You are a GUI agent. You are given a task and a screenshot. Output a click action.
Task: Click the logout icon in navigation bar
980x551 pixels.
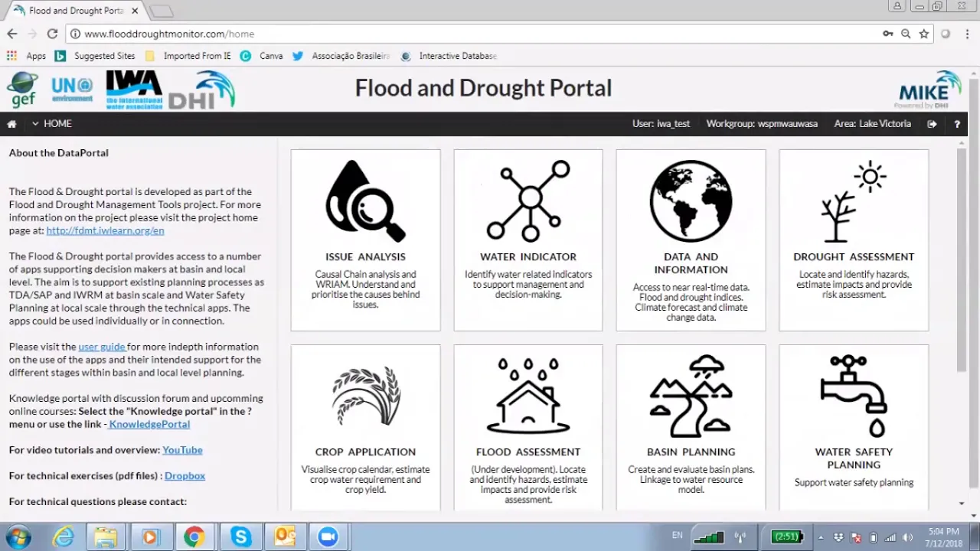click(932, 124)
